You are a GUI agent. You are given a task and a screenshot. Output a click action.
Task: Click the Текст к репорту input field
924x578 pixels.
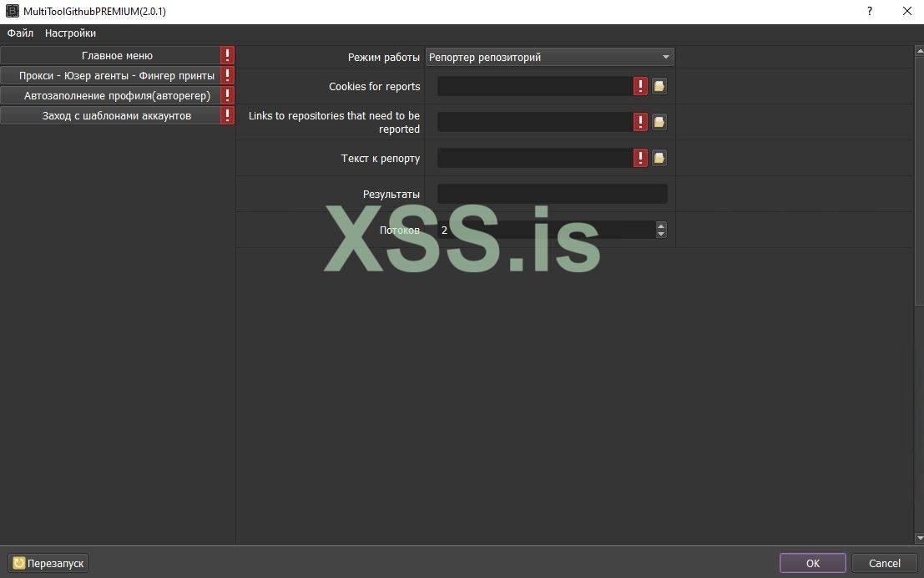tap(535, 158)
